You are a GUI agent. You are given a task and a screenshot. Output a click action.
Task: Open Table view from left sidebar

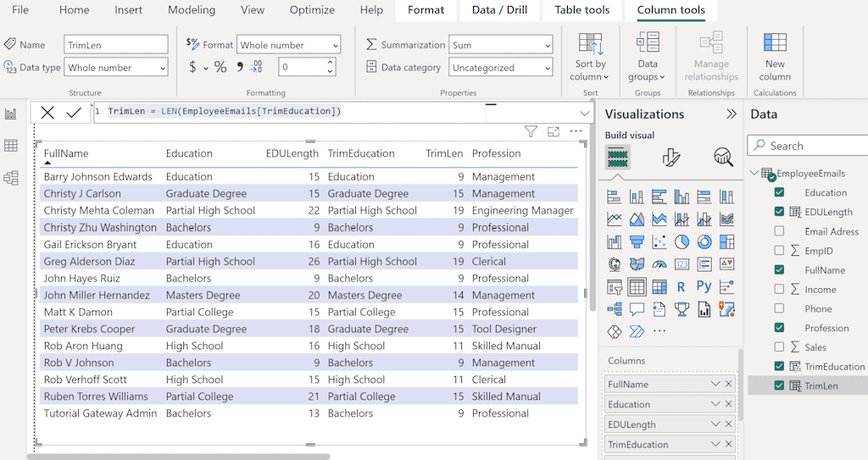pos(10,146)
